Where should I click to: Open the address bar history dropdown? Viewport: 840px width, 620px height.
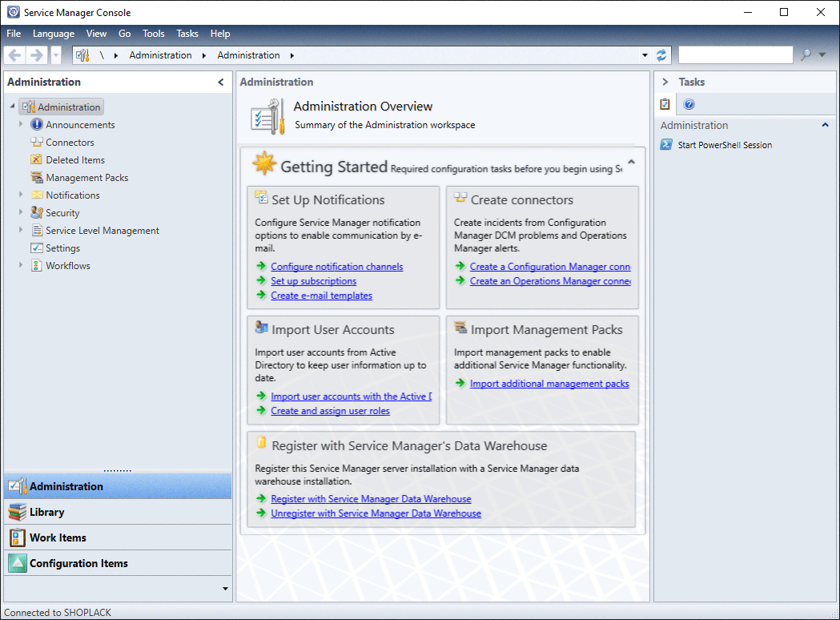[645, 55]
